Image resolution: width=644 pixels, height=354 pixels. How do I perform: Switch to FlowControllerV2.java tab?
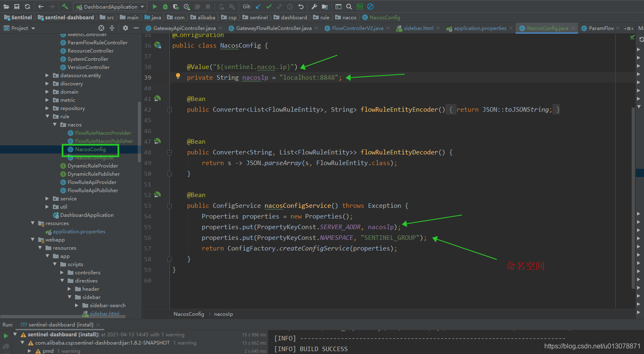358,28
